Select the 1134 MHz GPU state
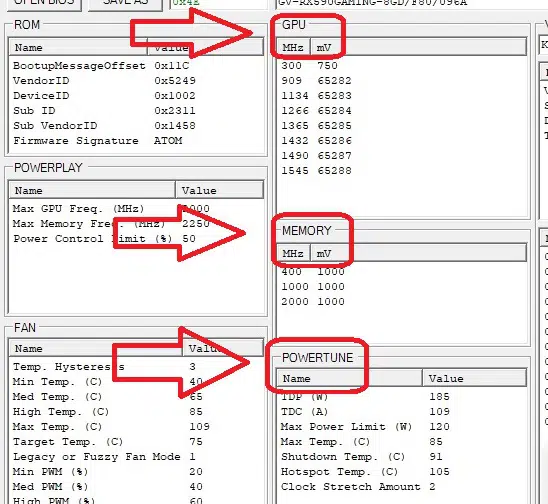The width and height of the screenshot is (548, 504). (x=402, y=96)
